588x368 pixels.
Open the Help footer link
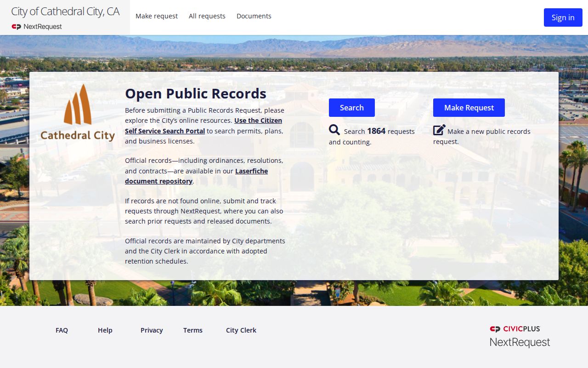pyautogui.click(x=105, y=330)
